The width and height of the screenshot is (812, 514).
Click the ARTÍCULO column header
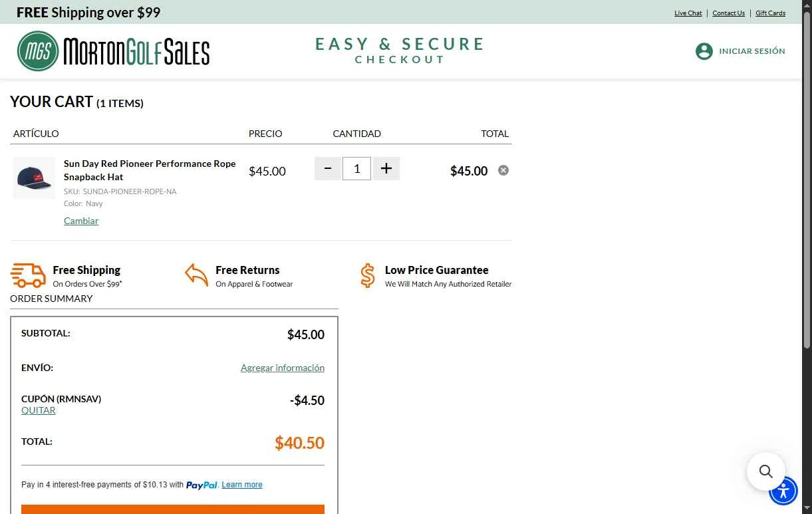36,134
